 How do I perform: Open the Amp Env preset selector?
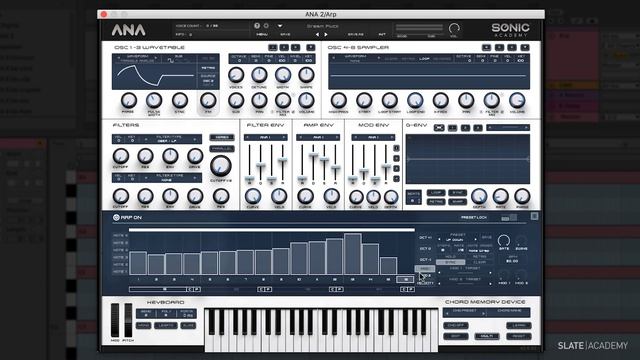(318, 138)
